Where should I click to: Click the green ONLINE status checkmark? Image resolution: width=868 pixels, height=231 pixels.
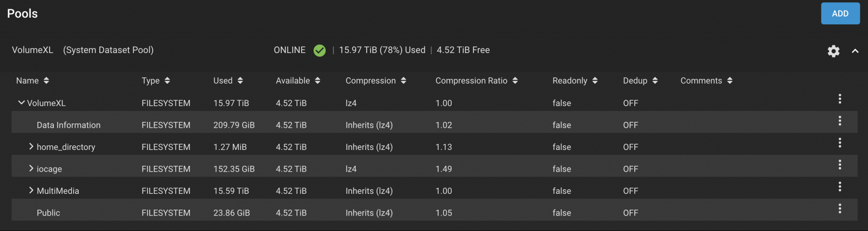(x=320, y=50)
